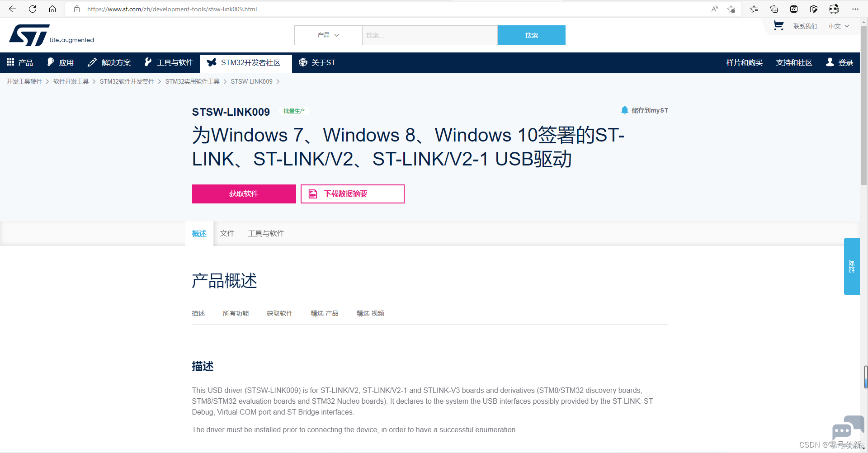Go to 开发工具硬件 breadcrumb
The height and width of the screenshot is (453, 868).
click(24, 81)
